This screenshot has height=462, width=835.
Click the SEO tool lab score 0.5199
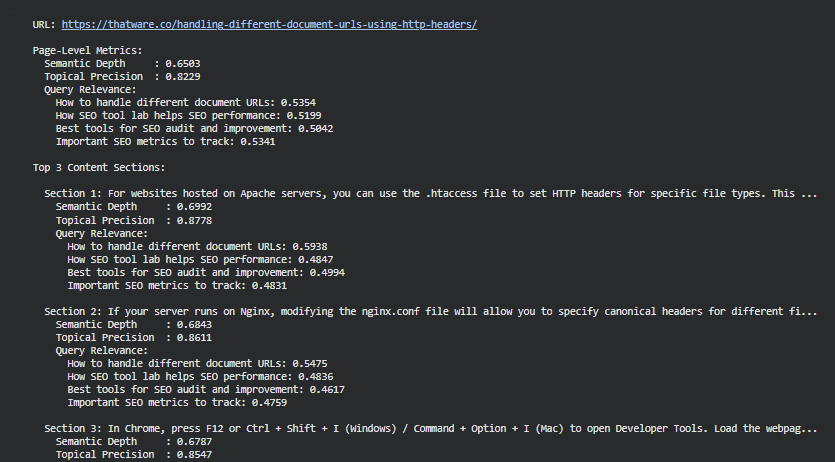[310, 115]
